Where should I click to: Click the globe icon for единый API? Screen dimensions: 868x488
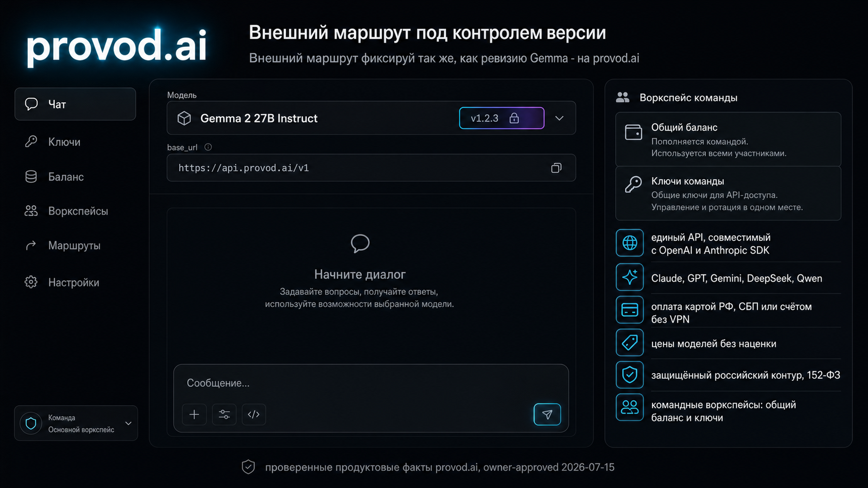click(630, 243)
